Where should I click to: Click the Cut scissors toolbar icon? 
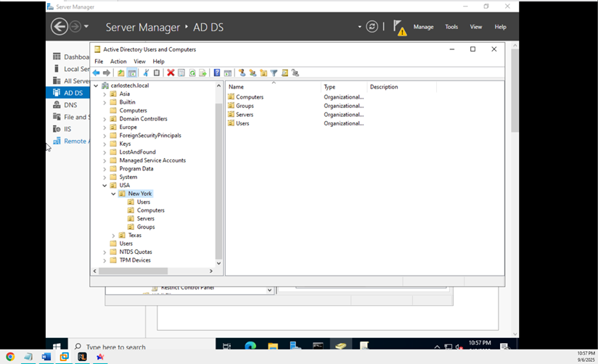click(146, 73)
